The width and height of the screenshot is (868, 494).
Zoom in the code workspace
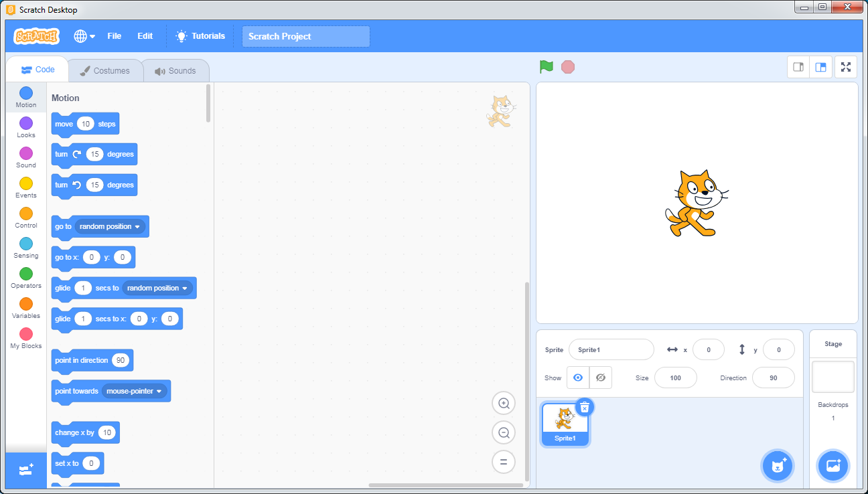[504, 404]
